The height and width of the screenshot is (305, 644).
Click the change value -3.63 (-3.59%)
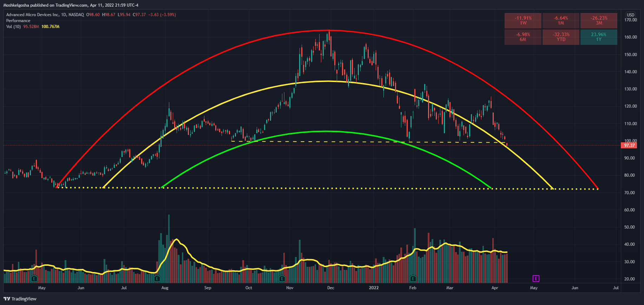(162, 15)
